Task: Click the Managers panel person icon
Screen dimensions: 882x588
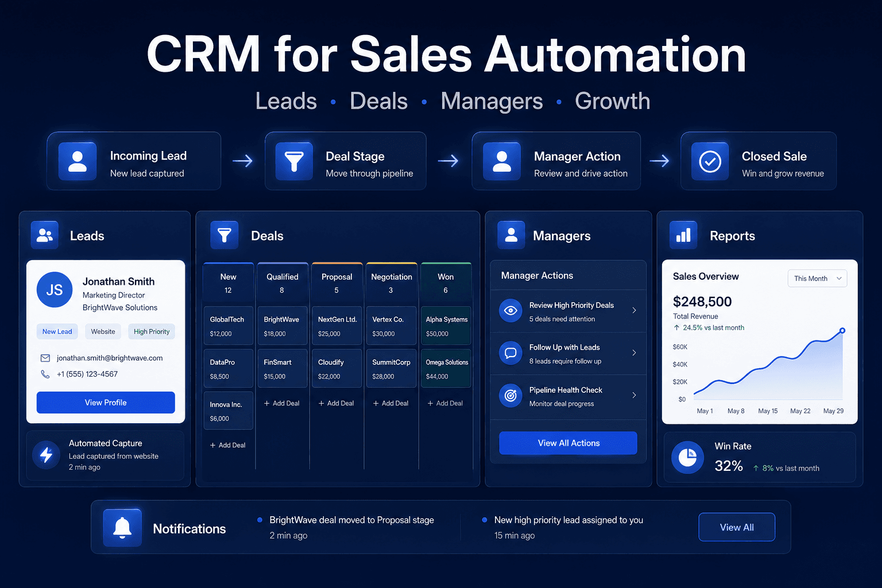Action: pos(511,235)
